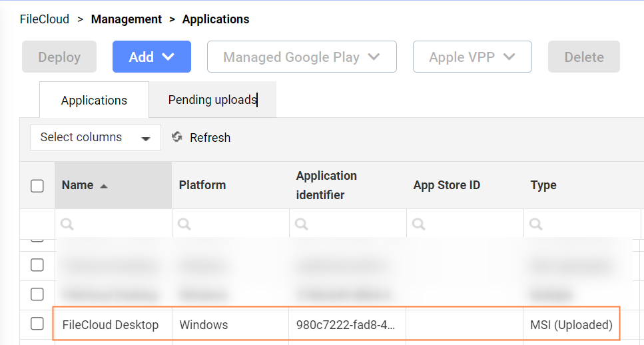Expand the Managed Google Play dropdown
644x345 pixels.
pyautogui.click(x=302, y=57)
